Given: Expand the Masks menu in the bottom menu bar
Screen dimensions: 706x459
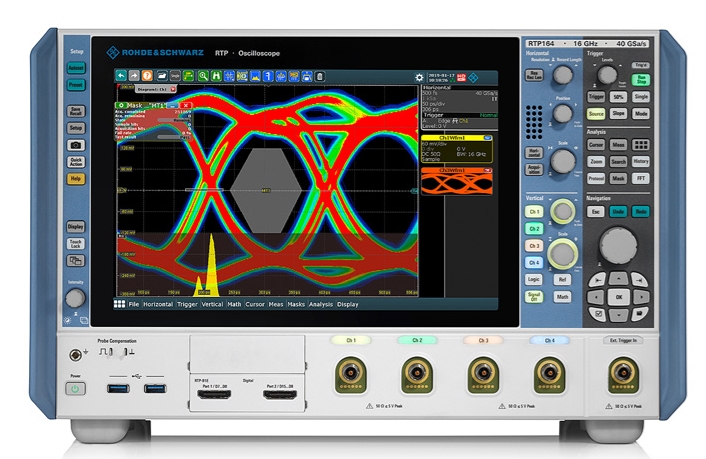Looking at the screenshot, I should click(296, 303).
